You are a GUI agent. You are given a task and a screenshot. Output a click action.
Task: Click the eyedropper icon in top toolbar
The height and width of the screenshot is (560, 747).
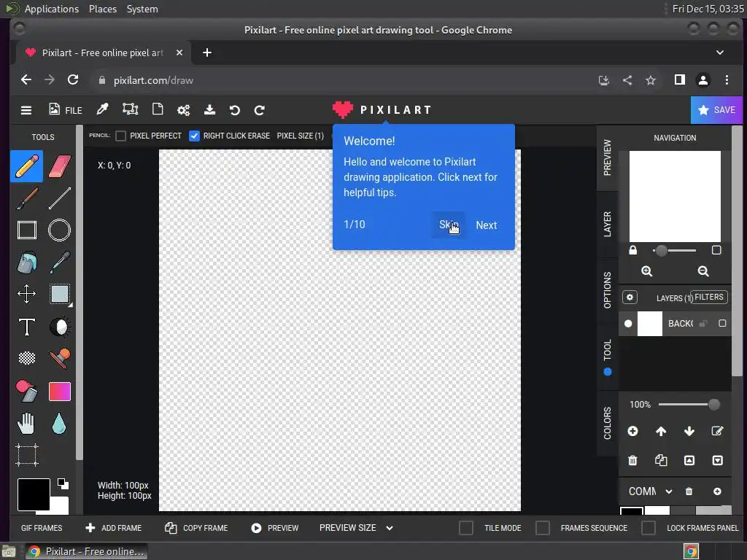click(102, 109)
